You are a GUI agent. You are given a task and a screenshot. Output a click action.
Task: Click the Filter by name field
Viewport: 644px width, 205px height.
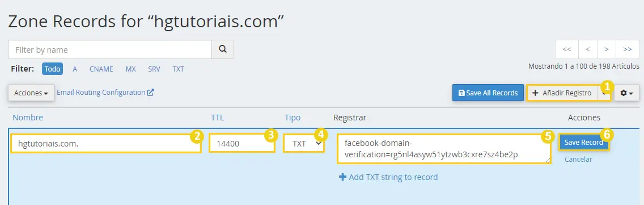pos(110,49)
